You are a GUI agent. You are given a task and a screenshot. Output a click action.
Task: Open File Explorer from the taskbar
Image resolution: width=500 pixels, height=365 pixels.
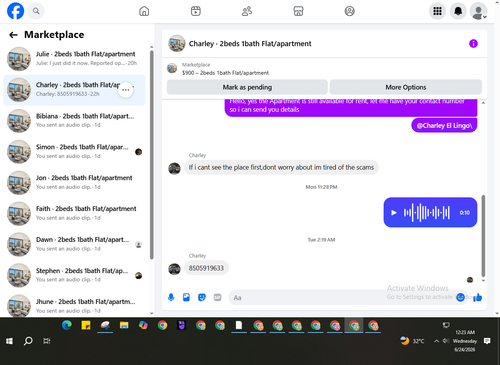(124, 325)
